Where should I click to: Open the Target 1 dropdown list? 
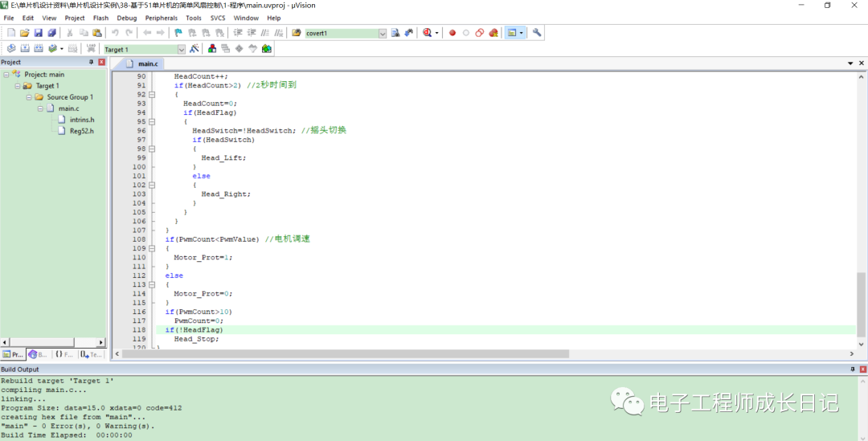181,50
